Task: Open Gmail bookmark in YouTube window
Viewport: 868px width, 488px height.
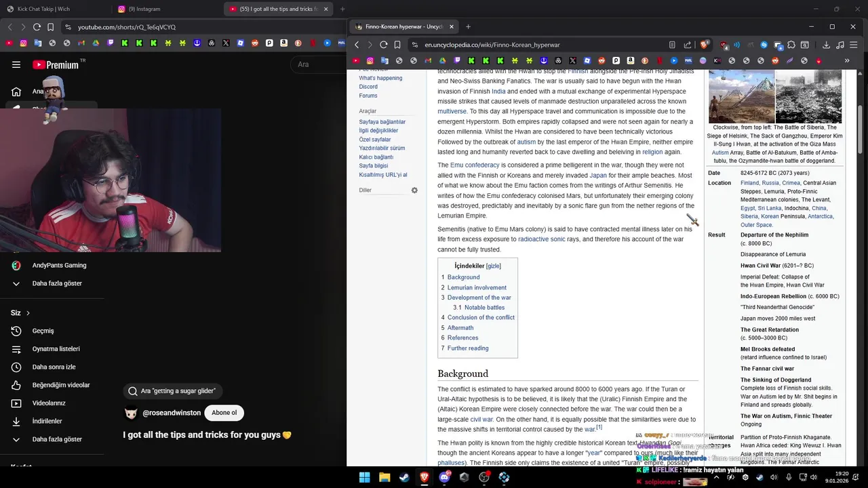Action: pyautogui.click(x=81, y=43)
